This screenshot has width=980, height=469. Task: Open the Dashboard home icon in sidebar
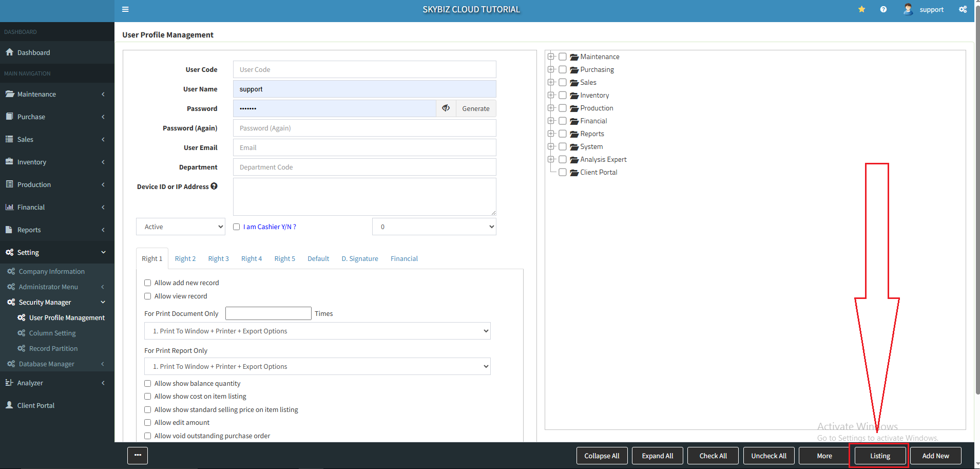click(x=9, y=52)
